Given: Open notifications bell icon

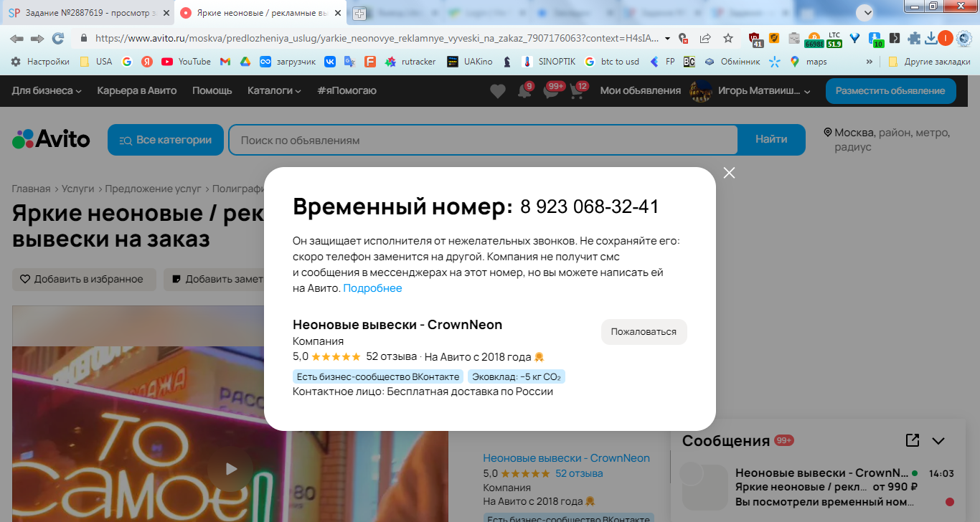Looking at the screenshot, I should (524, 91).
